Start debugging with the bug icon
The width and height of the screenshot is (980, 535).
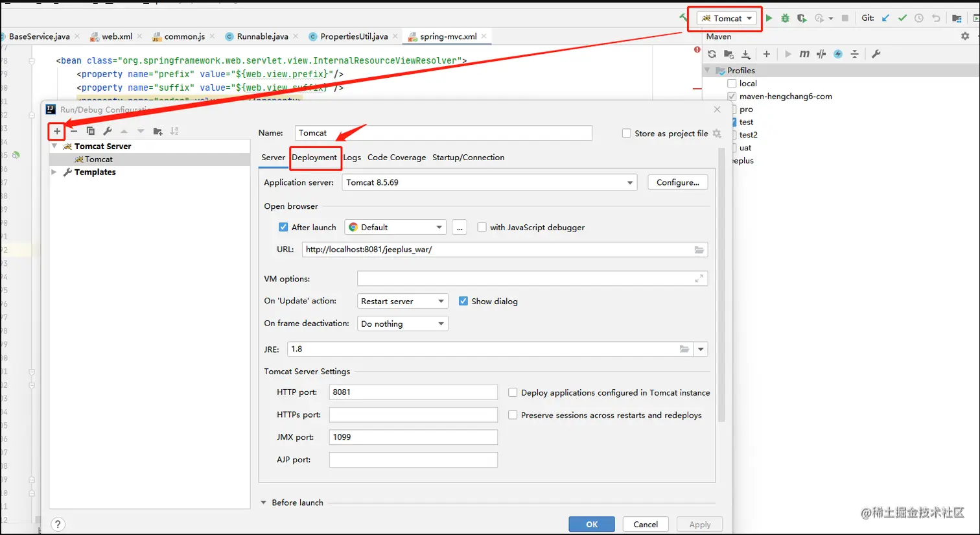785,18
